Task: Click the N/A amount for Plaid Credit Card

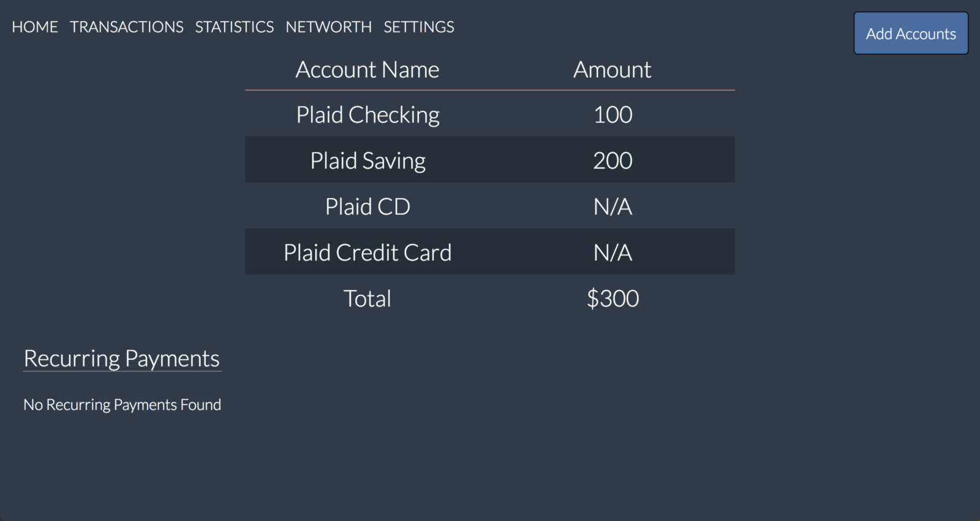Action: click(612, 253)
